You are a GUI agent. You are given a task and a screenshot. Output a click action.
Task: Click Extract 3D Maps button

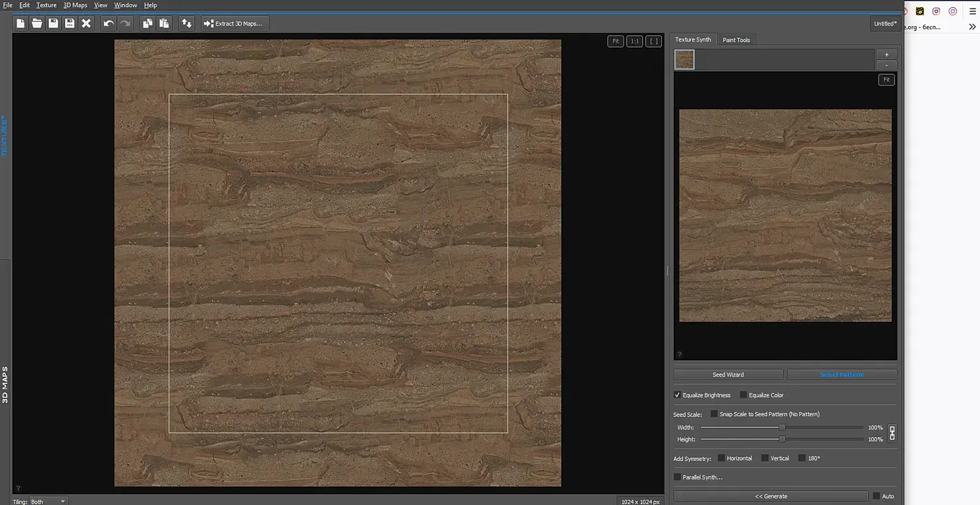pos(234,24)
